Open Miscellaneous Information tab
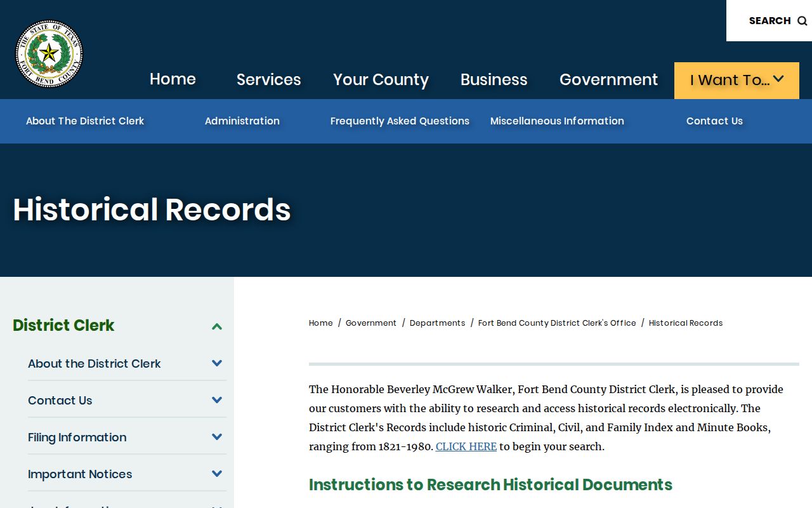 click(557, 121)
